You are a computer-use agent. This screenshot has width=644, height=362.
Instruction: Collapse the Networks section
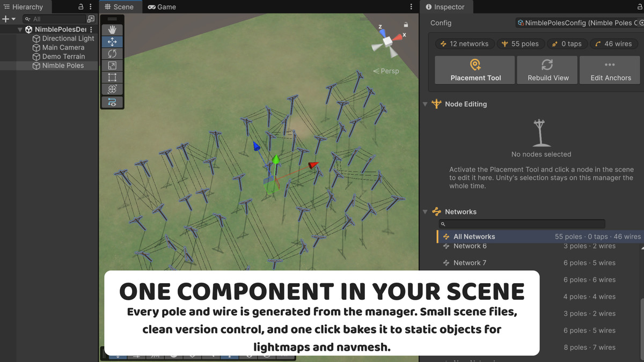click(425, 212)
